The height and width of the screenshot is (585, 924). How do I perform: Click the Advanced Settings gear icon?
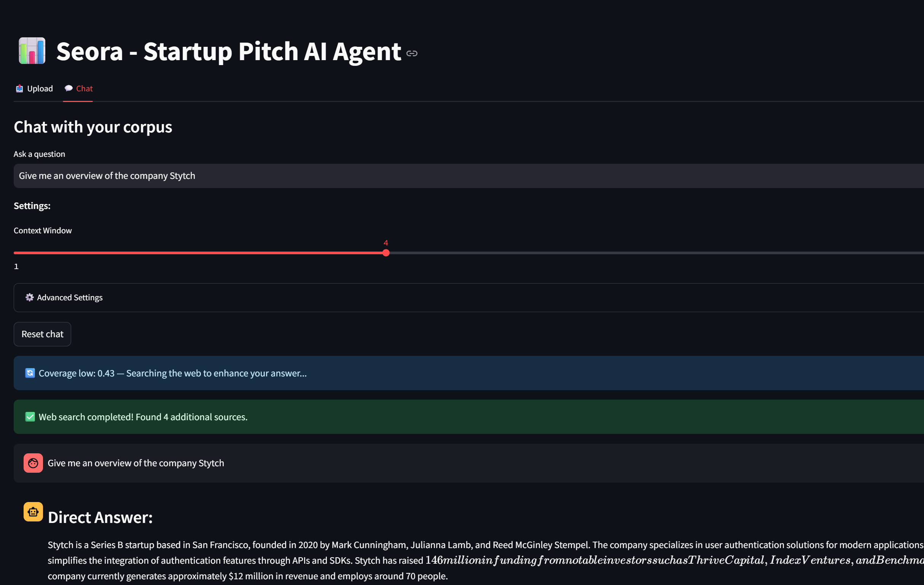[x=30, y=298]
